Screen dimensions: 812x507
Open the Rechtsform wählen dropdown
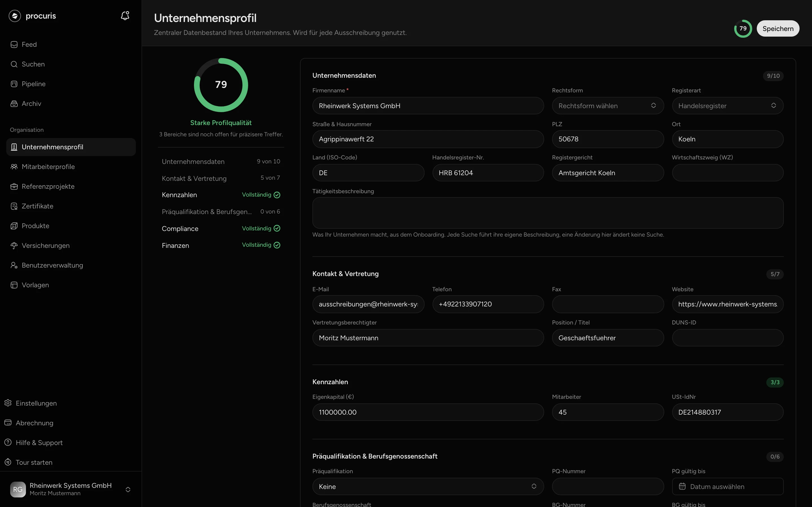coord(608,106)
